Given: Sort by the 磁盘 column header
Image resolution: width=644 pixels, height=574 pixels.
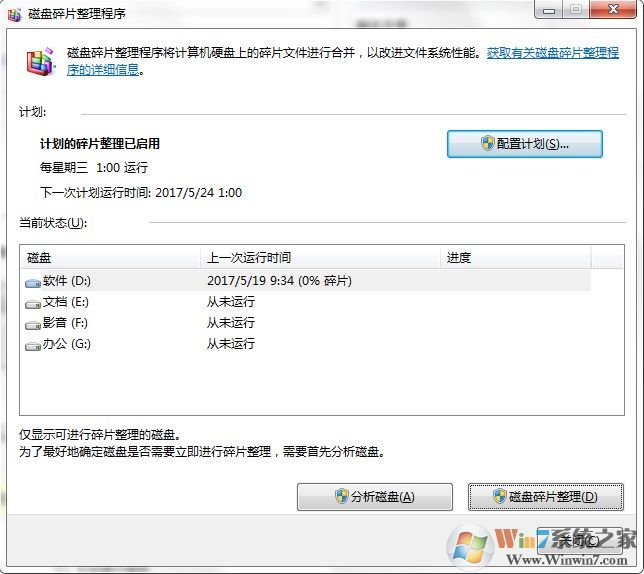Looking at the screenshot, I should tap(110, 257).
